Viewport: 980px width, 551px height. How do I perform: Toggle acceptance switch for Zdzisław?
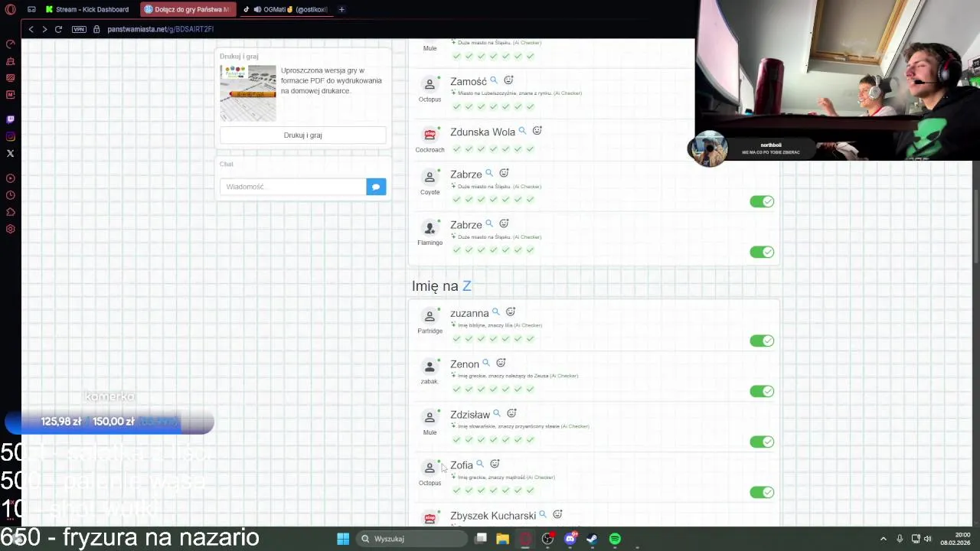pyautogui.click(x=762, y=442)
